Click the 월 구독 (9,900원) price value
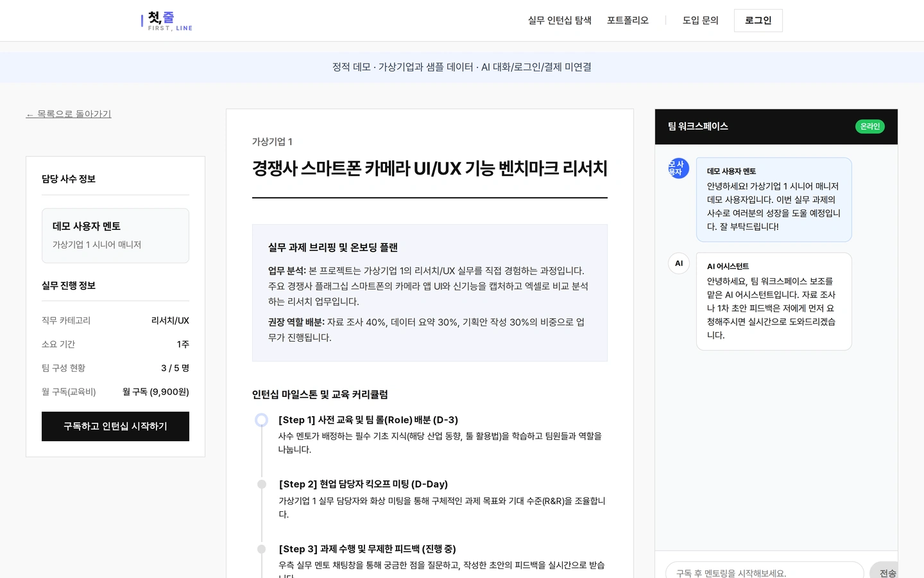 click(x=156, y=392)
